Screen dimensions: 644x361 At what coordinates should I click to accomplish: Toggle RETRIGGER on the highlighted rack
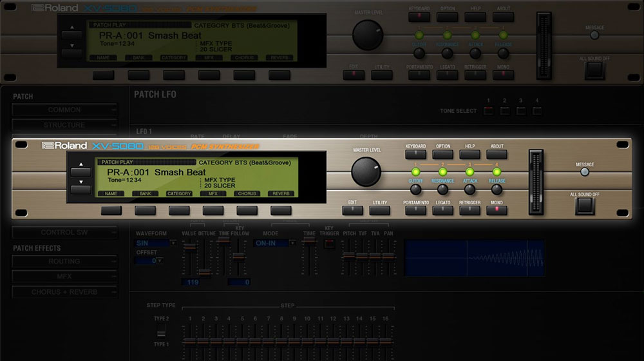(x=469, y=211)
